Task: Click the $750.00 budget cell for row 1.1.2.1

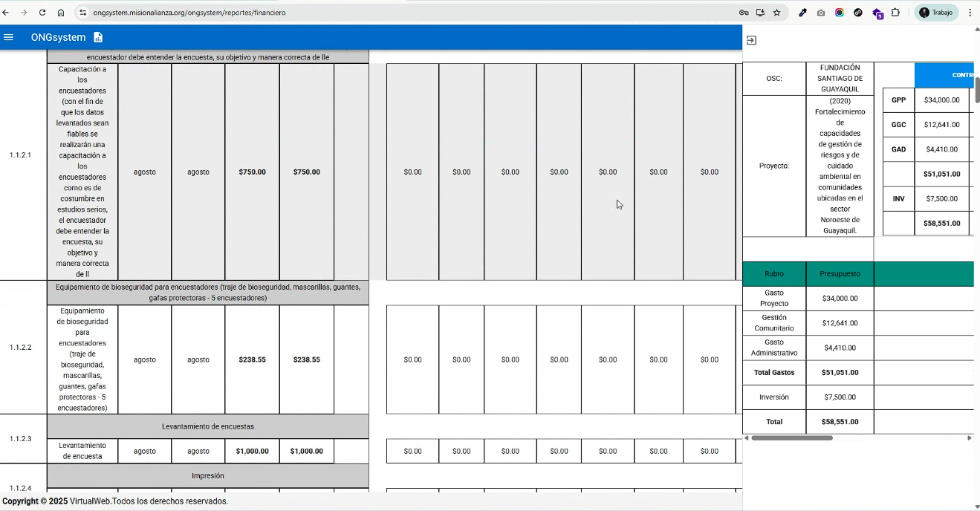Action: 252,172
